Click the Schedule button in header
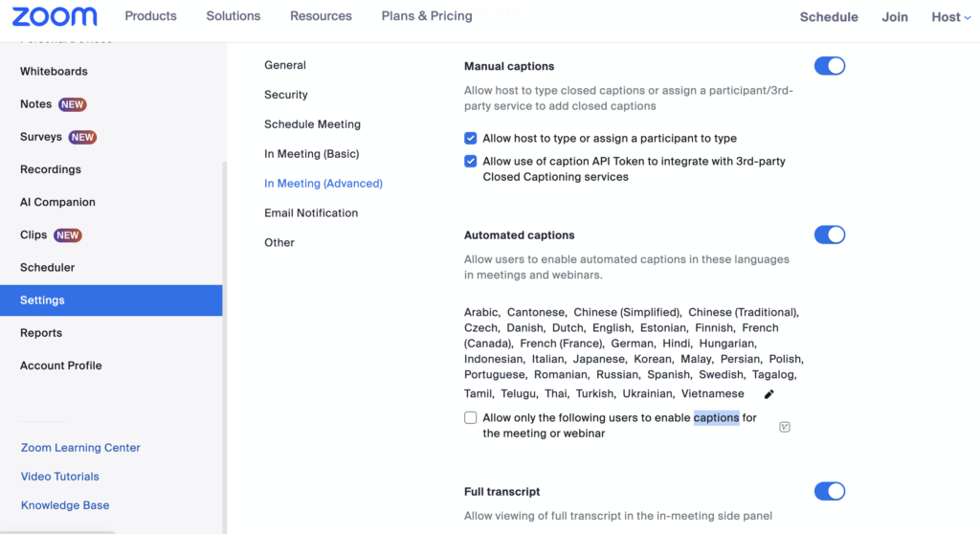The height and width of the screenshot is (534, 980). pyautogui.click(x=829, y=17)
